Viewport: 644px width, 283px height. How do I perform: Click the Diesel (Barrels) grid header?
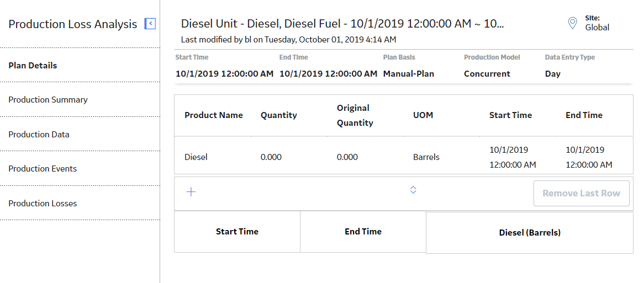point(530,233)
